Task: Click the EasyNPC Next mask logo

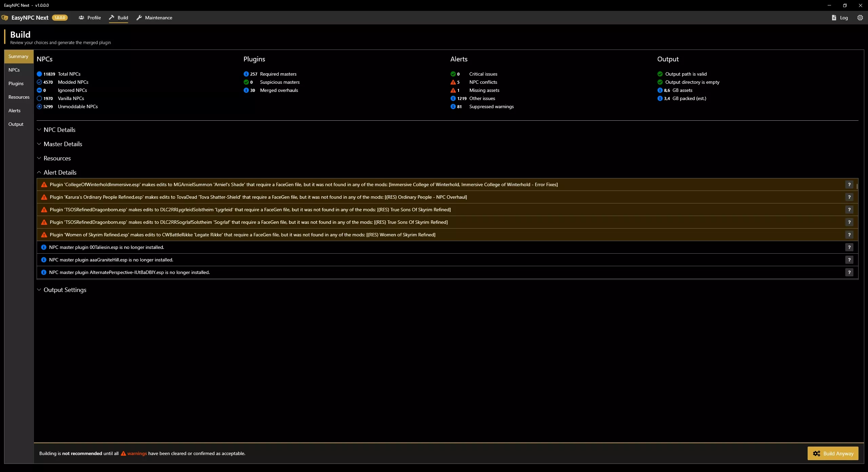Action: 5,18
